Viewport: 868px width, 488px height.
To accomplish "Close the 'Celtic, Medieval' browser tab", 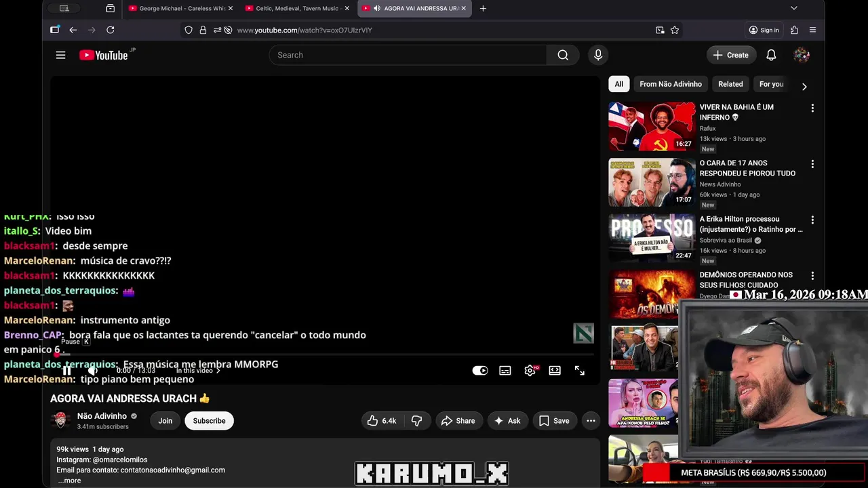I will [x=347, y=8].
